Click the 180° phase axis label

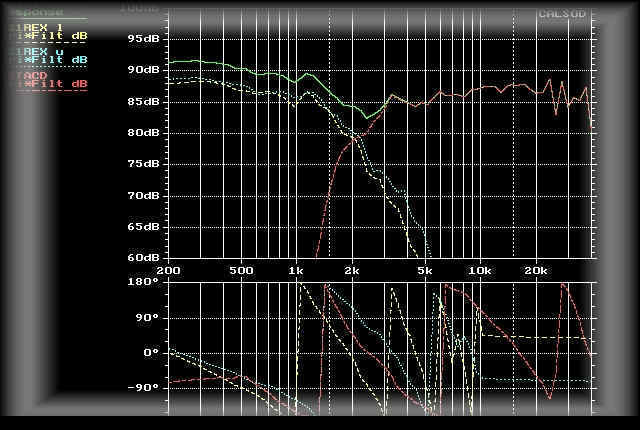[x=146, y=284]
